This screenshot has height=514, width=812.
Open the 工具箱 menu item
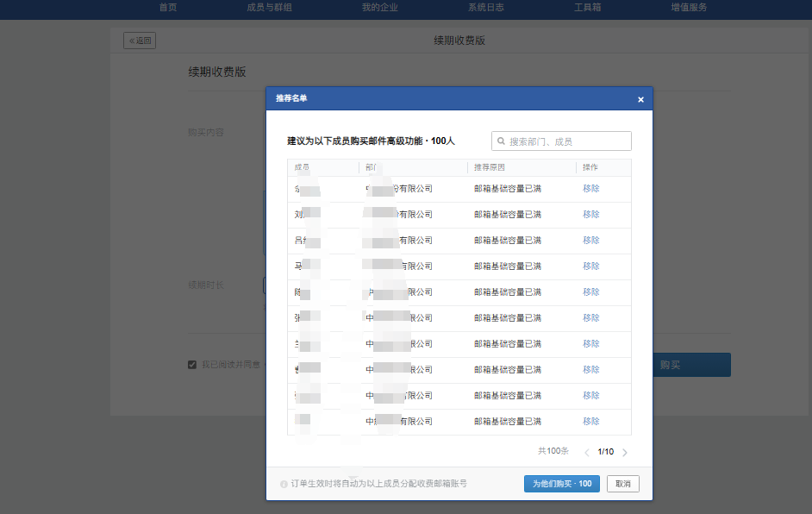click(590, 9)
